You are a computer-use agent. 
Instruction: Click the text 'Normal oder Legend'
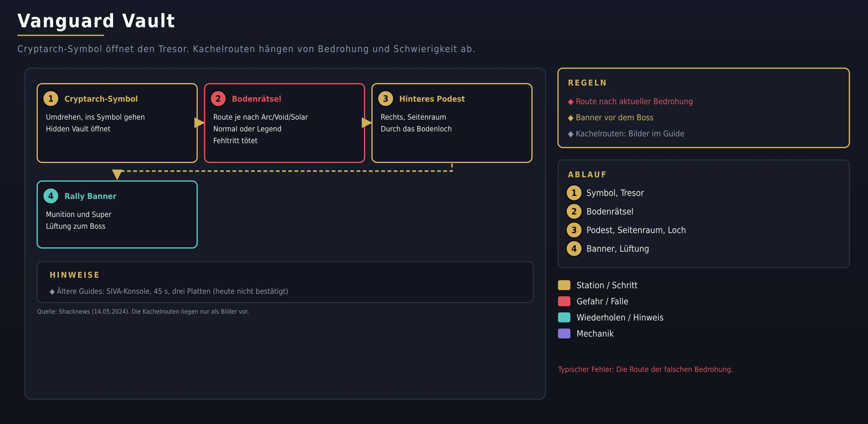247,129
